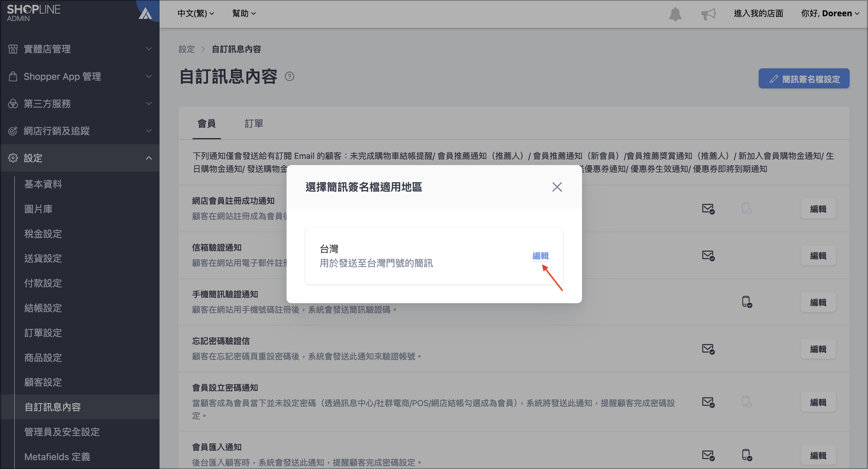The height and width of the screenshot is (469, 868).
Task: Open 稅金設定 in settings menu
Action: pos(43,234)
